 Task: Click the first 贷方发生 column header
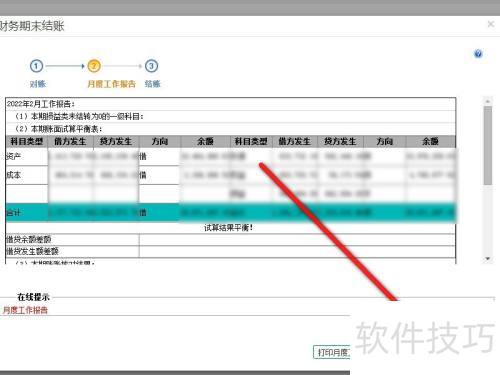click(116, 141)
